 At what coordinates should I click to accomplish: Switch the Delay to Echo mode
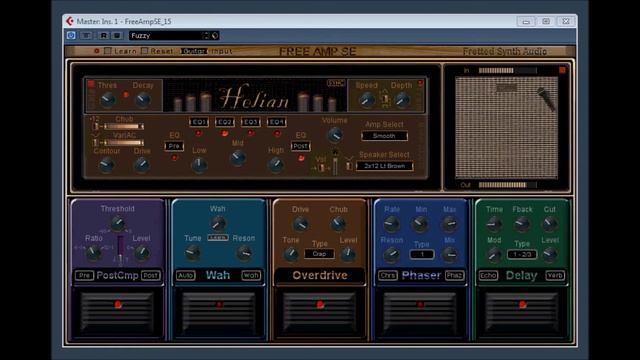pyautogui.click(x=488, y=276)
